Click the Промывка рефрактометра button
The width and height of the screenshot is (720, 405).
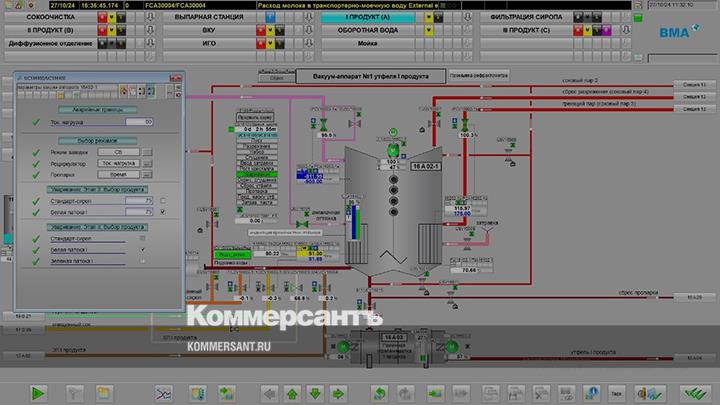478,75
